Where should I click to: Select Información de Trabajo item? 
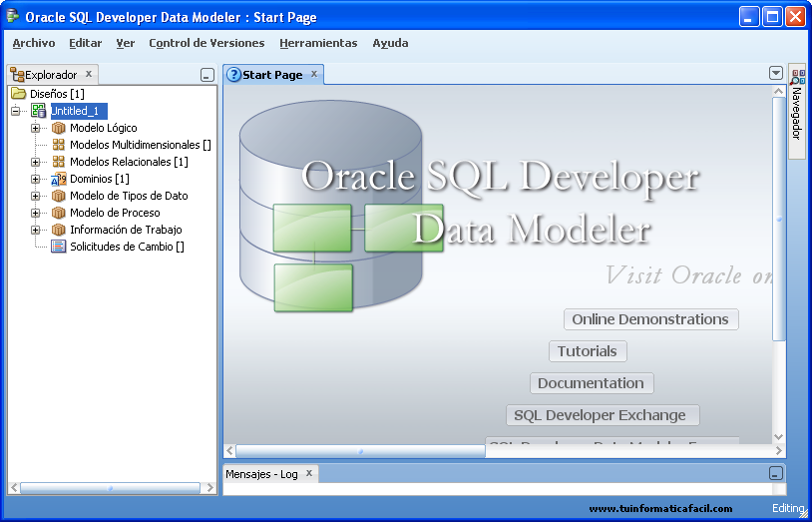[126, 230]
